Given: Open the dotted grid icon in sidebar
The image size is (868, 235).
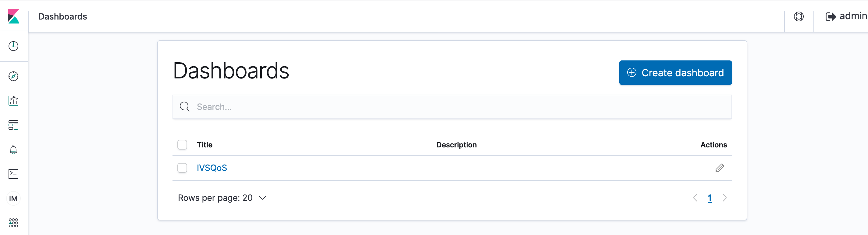Looking at the screenshot, I should [13, 223].
